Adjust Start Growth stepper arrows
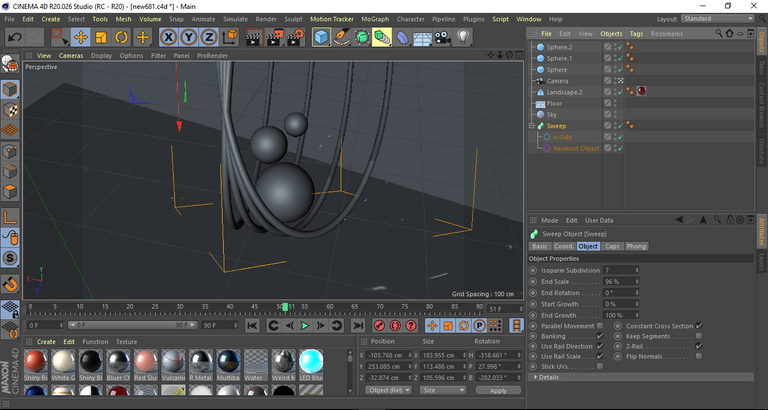This screenshot has height=410, width=768. [x=637, y=304]
